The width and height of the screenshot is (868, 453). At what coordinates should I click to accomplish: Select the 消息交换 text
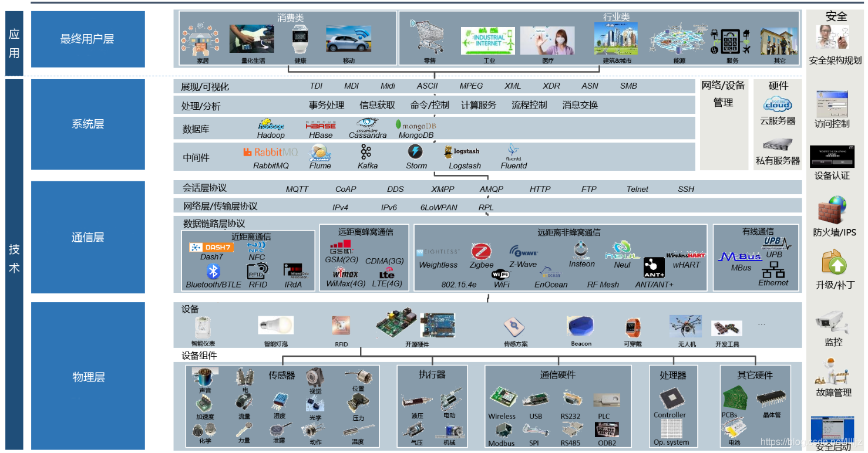(580, 105)
